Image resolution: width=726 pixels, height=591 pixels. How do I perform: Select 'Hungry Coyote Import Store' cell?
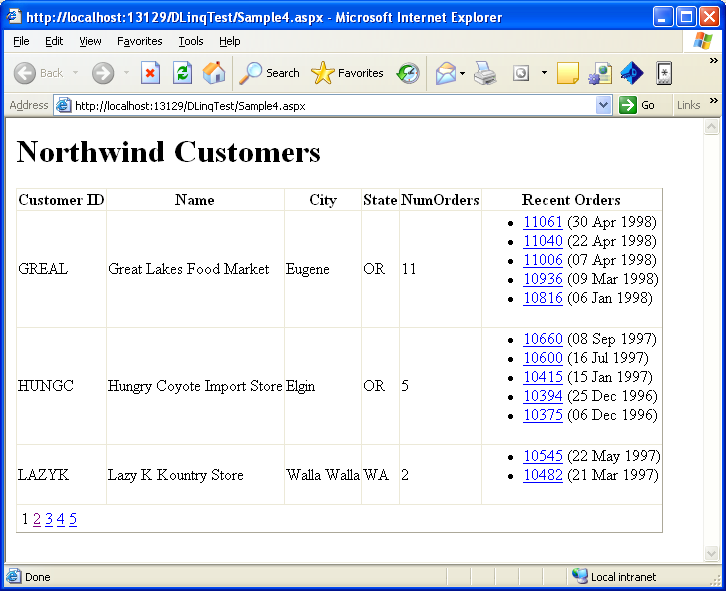pyautogui.click(x=195, y=386)
